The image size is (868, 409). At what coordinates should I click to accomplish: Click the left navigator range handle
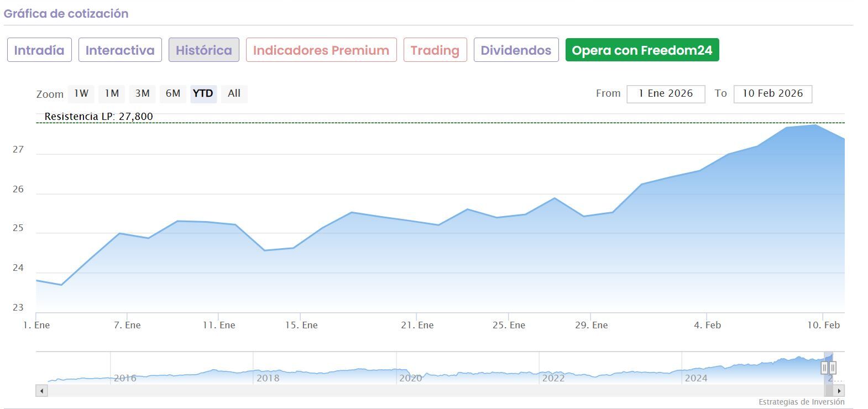tap(824, 368)
